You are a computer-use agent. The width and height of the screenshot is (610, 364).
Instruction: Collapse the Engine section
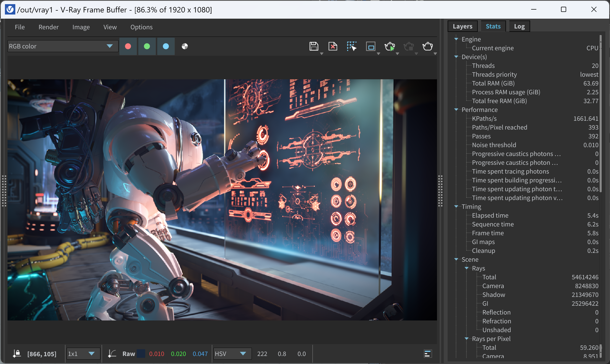pos(456,39)
